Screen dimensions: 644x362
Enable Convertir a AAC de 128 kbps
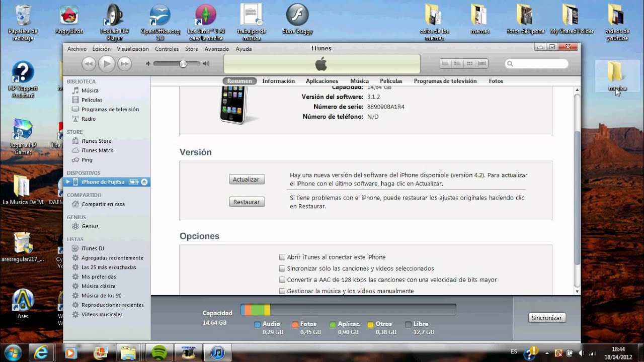pyautogui.click(x=282, y=280)
